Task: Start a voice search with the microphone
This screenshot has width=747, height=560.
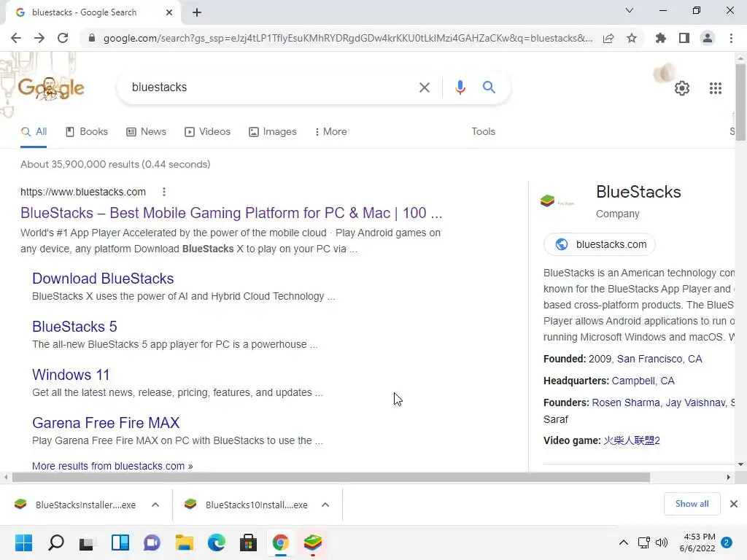Action: [460, 87]
